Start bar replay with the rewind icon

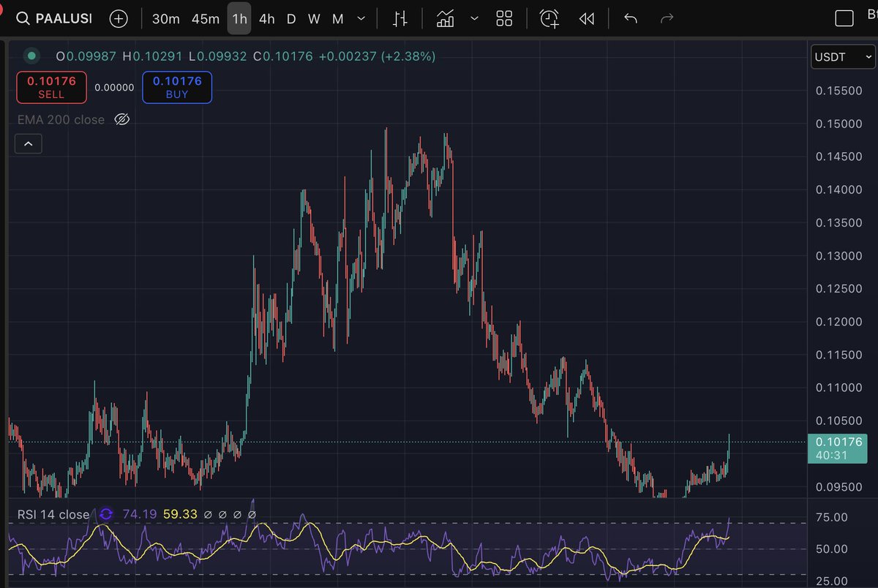point(586,18)
